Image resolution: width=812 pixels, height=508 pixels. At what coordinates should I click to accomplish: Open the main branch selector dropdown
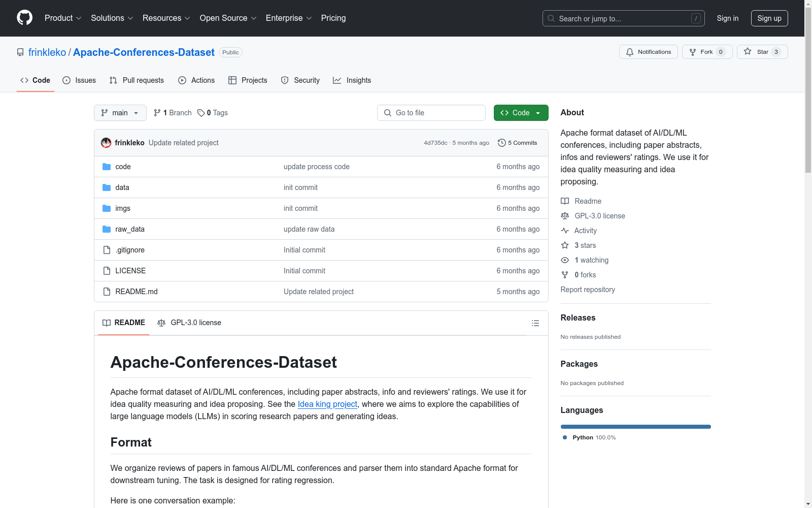click(x=120, y=113)
